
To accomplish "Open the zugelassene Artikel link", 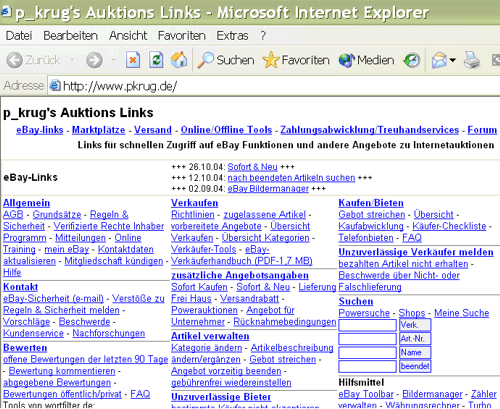I will [x=264, y=214].
